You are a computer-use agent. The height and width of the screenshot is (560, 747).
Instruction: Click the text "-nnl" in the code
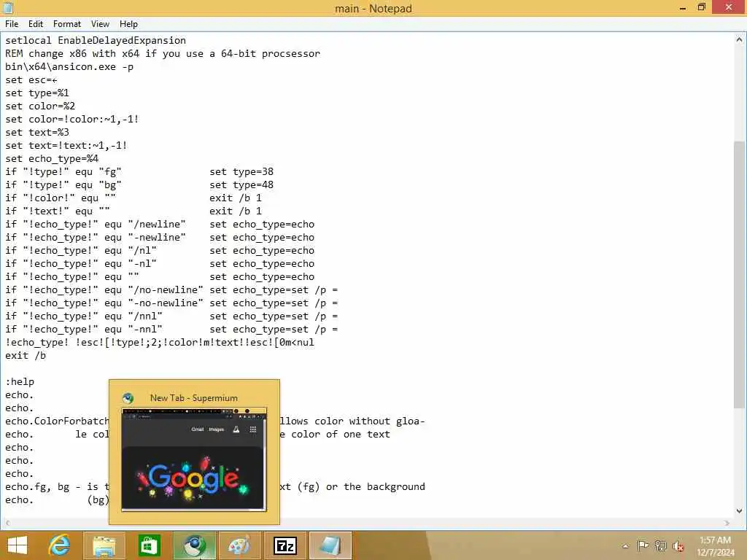coord(145,329)
